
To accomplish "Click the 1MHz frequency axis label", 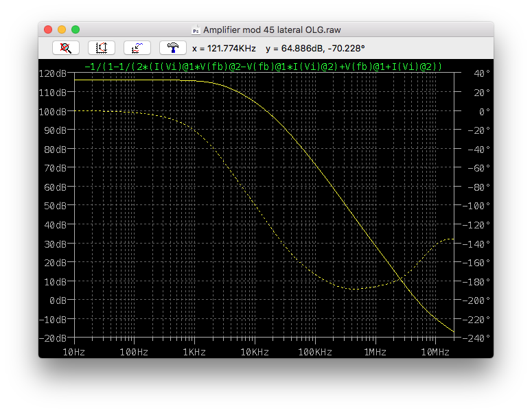I will [x=375, y=352].
